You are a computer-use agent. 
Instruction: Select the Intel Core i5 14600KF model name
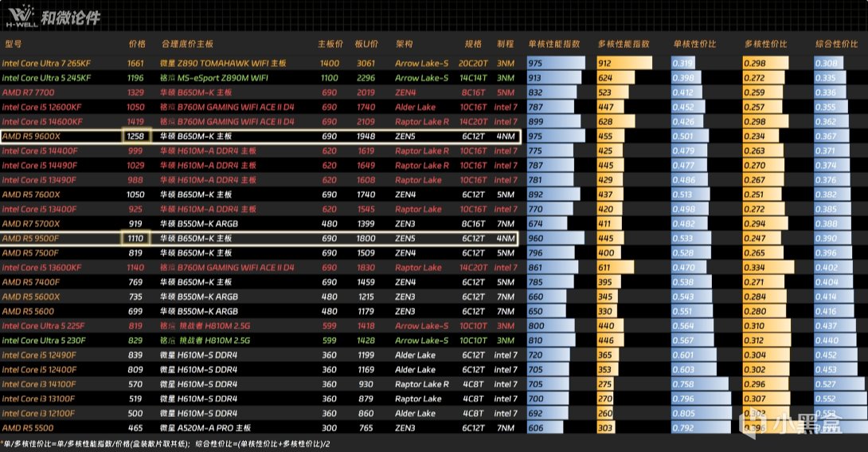pyautogui.click(x=42, y=122)
